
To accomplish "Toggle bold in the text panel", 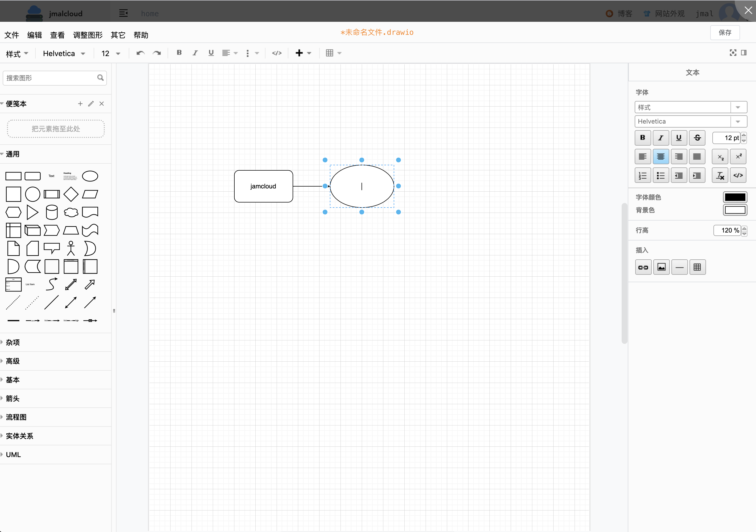I will point(642,138).
